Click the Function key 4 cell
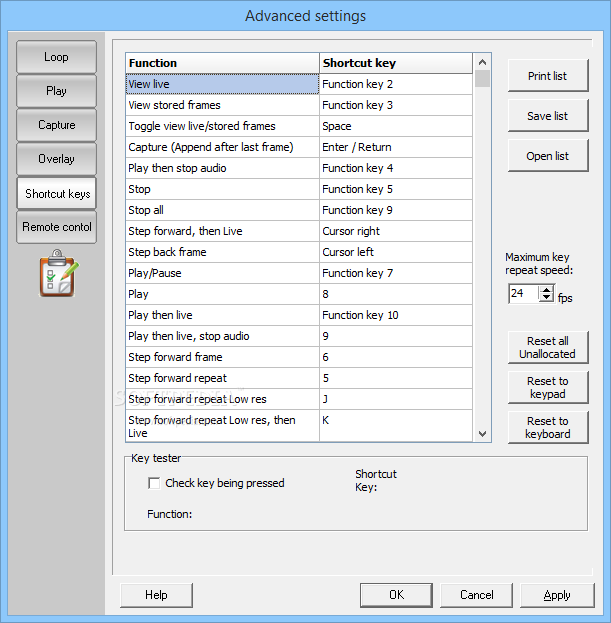Viewport: 611px width, 623px height. (x=396, y=168)
